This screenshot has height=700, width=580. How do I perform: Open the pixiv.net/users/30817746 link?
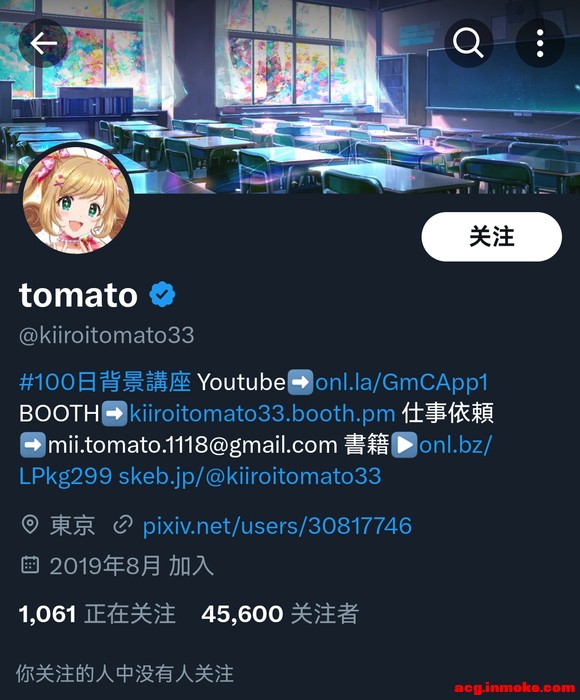click(277, 525)
